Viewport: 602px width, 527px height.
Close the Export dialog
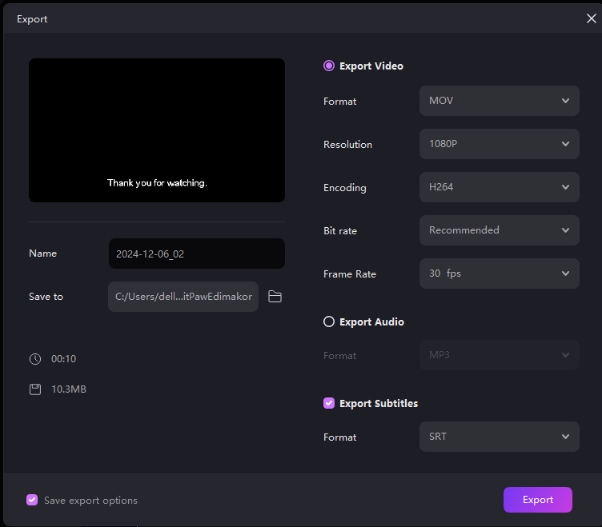[x=590, y=18]
